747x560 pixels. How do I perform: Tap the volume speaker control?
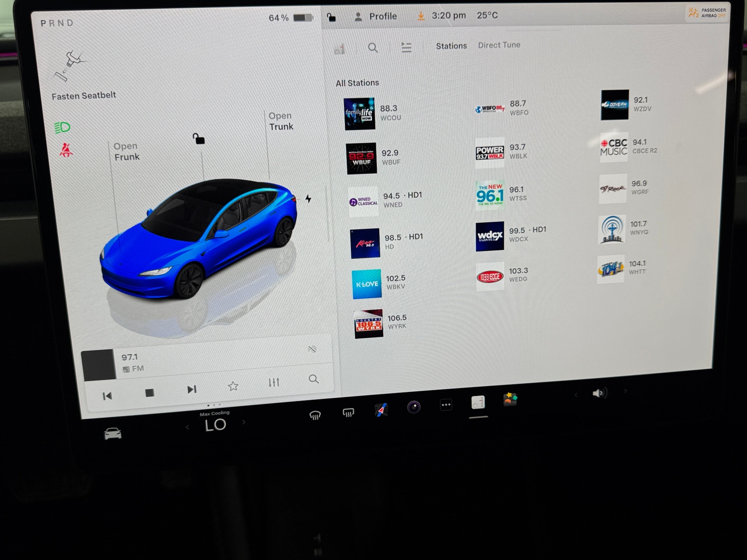tap(600, 393)
